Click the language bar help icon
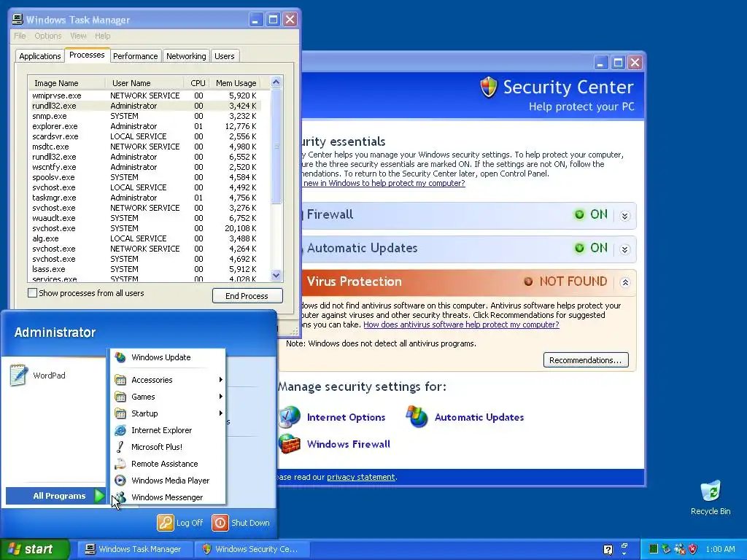The image size is (747, 560). point(608,550)
